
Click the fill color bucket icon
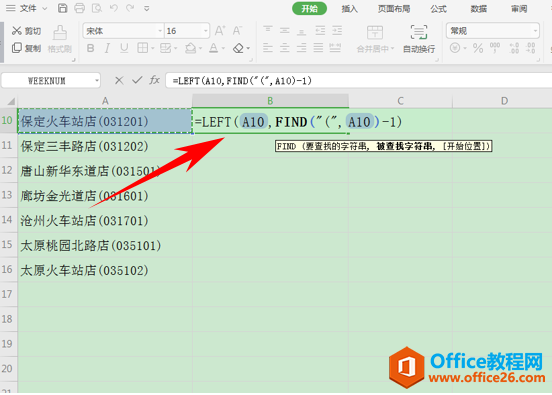click(x=190, y=48)
